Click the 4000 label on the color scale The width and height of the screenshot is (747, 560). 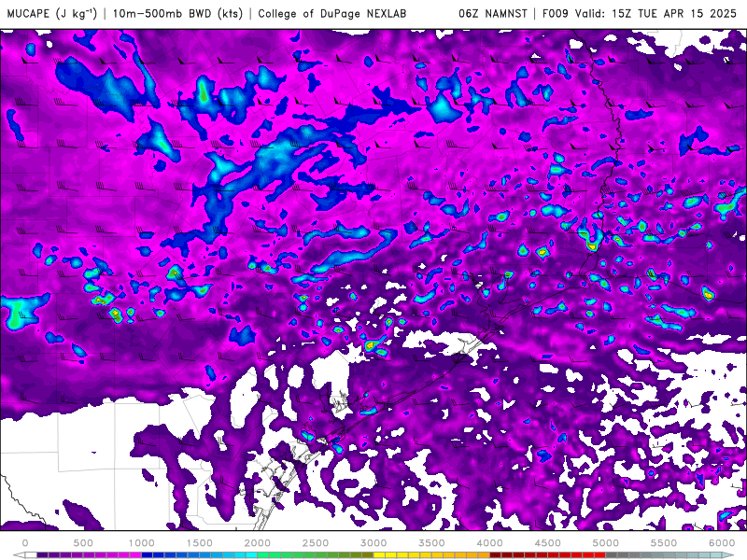pos(489,543)
